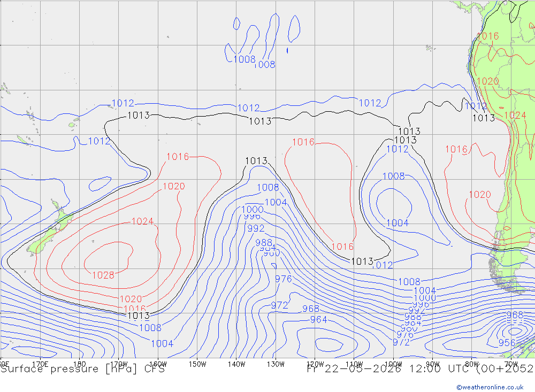Viewport: 535px width, 392px height.
Task: Click the 150W longitude axis label
Action: (x=197, y=364)
